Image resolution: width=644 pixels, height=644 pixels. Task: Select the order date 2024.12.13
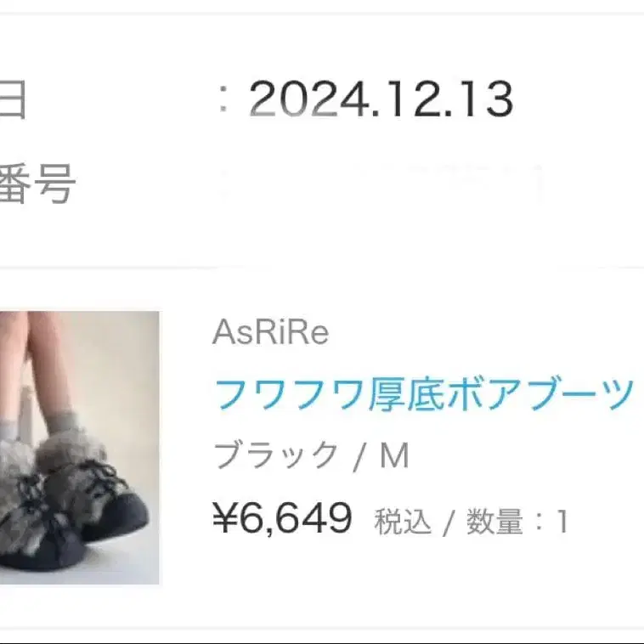[x=381, y=99]
